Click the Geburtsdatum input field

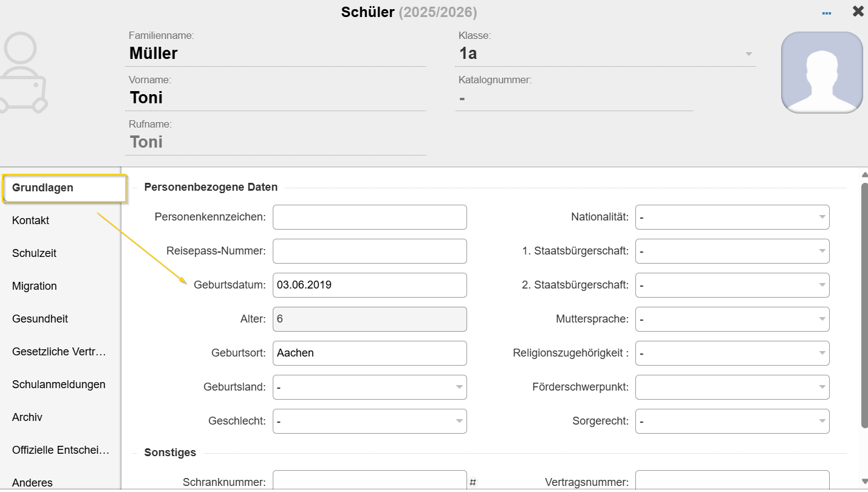[x=369, y=285]
